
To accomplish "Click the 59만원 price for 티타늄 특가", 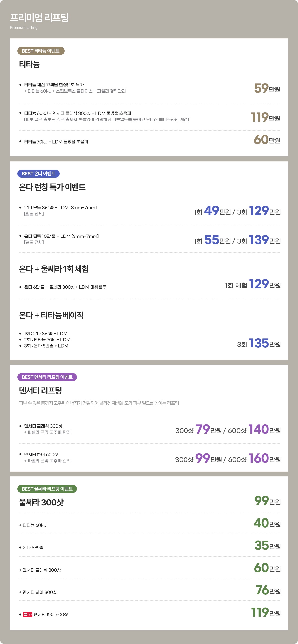I will [267, 88].
